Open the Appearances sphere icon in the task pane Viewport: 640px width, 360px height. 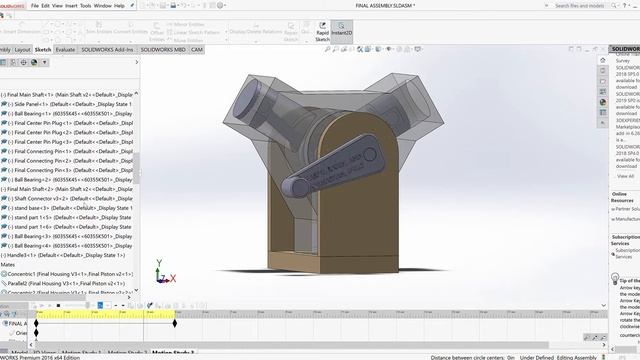[x=603, y=102]
